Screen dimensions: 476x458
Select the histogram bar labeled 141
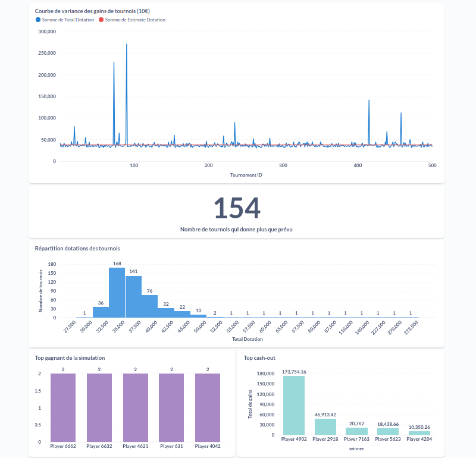click(133, 297)
